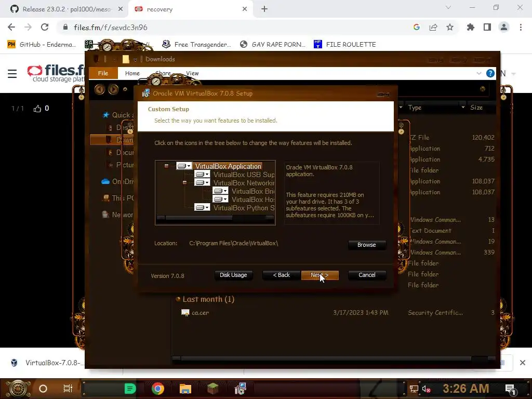Switch to the recovery browser tab
Screen dimensions: 532x399
tap(191, 9)
